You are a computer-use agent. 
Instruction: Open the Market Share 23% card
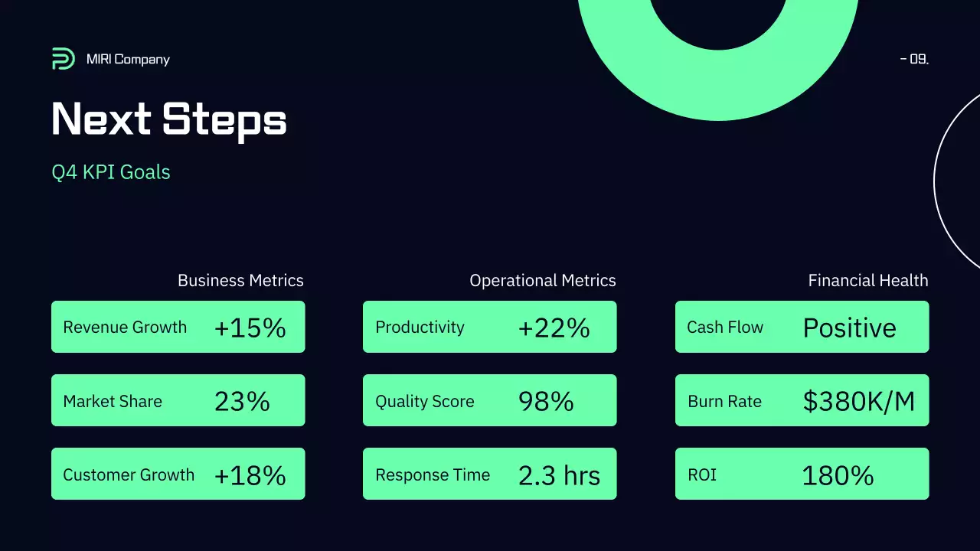[178, 400]
